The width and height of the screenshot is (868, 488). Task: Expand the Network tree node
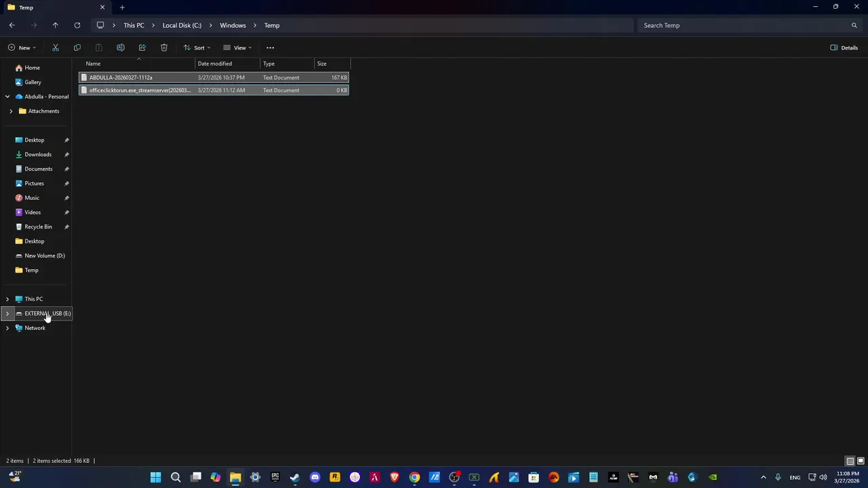7,328
